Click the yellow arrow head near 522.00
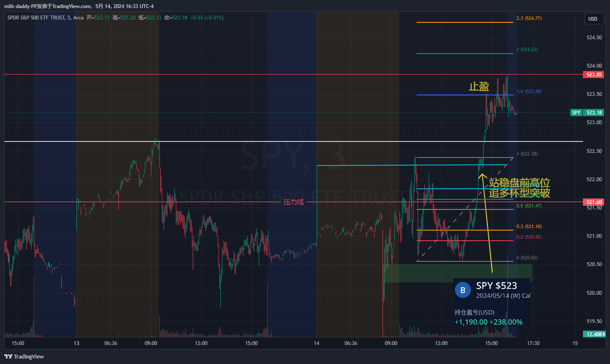The image size is (610, 364). [x=482, y=176]
